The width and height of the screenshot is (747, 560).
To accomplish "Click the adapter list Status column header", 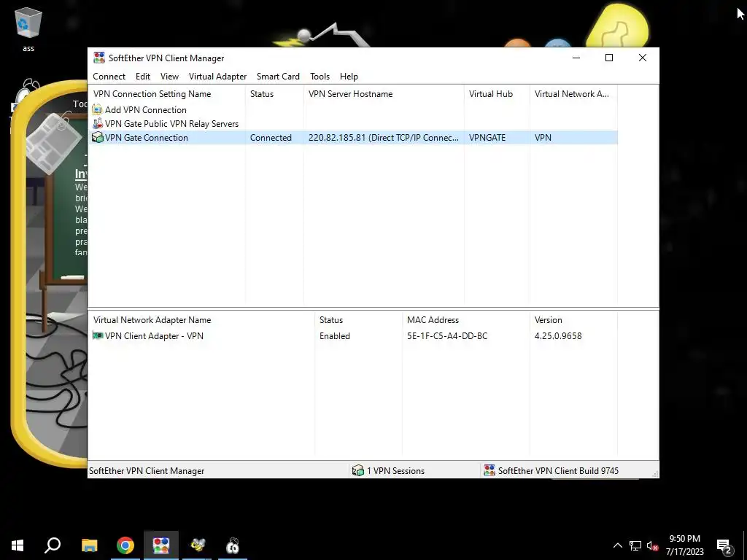I will pyautogui.click(x=358, y=320).
